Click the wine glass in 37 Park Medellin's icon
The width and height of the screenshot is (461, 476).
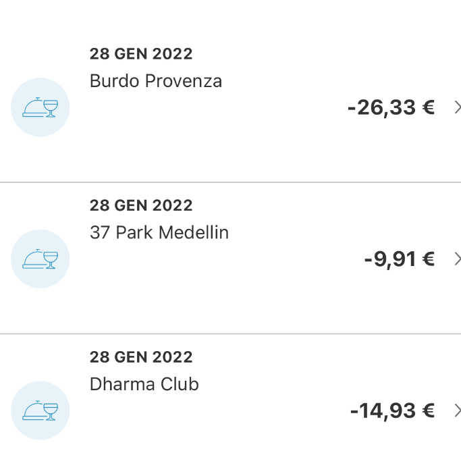[51, 259]
